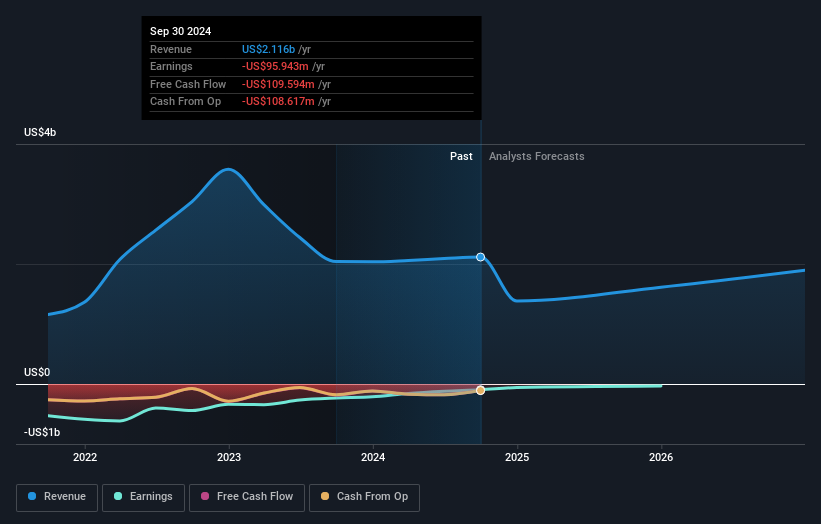Click the -US$108.617m cash from op value

278,102
